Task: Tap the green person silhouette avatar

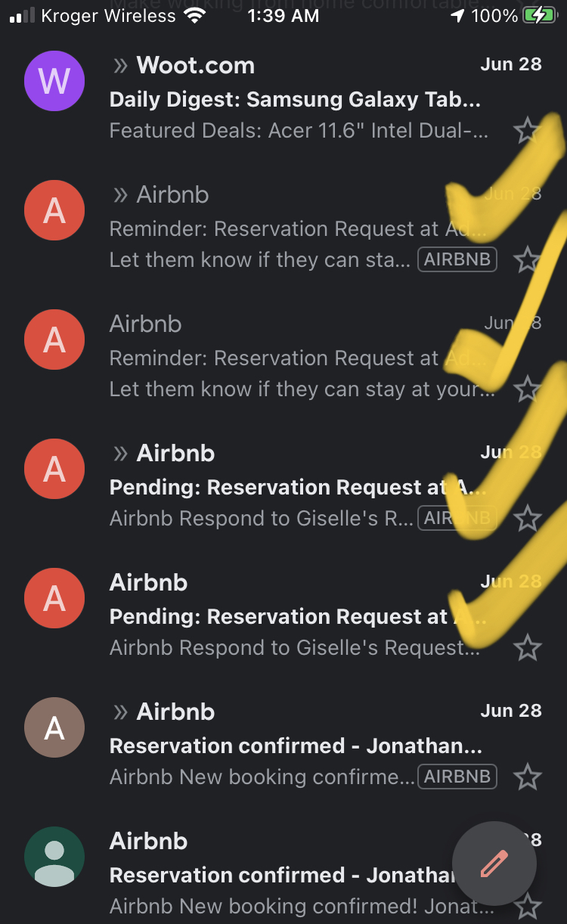Action: coord(54,857)
